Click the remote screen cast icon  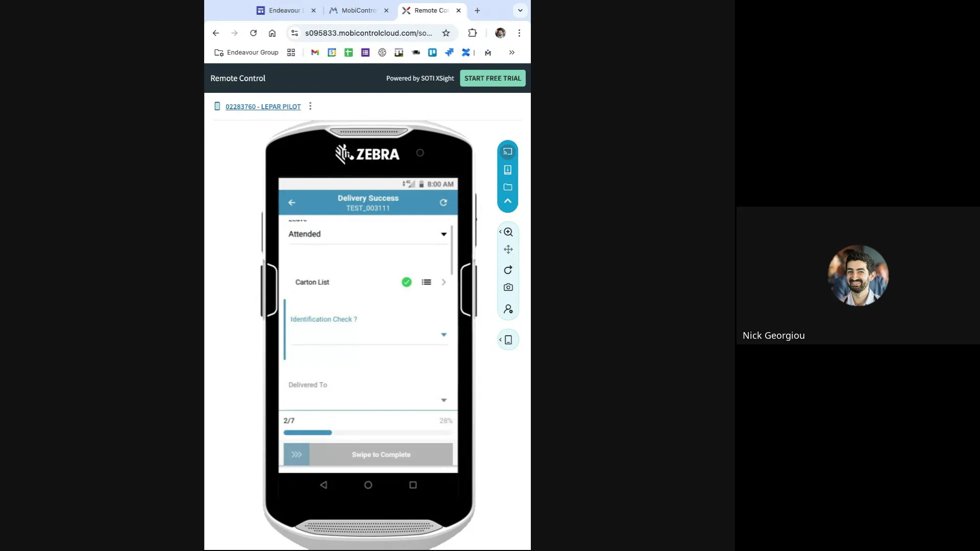point(507,152)
